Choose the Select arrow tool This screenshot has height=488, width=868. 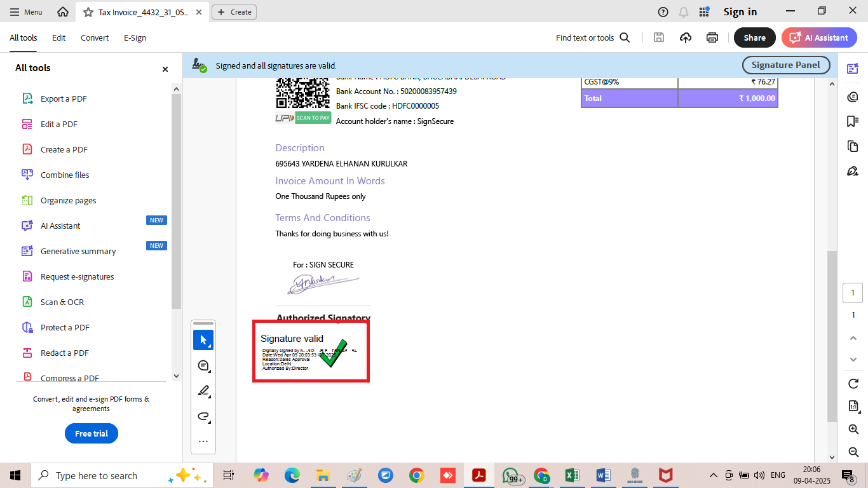click(x=203, y=340)
